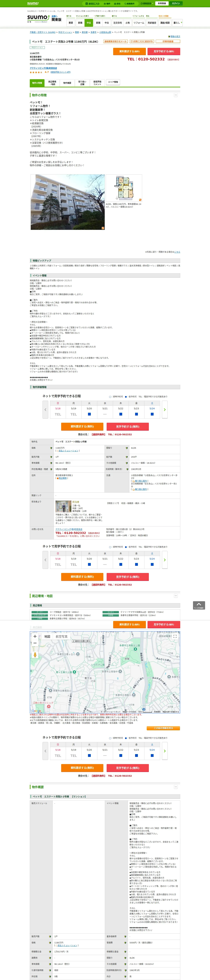Open help icon beside 総戸数

(127, 457)
